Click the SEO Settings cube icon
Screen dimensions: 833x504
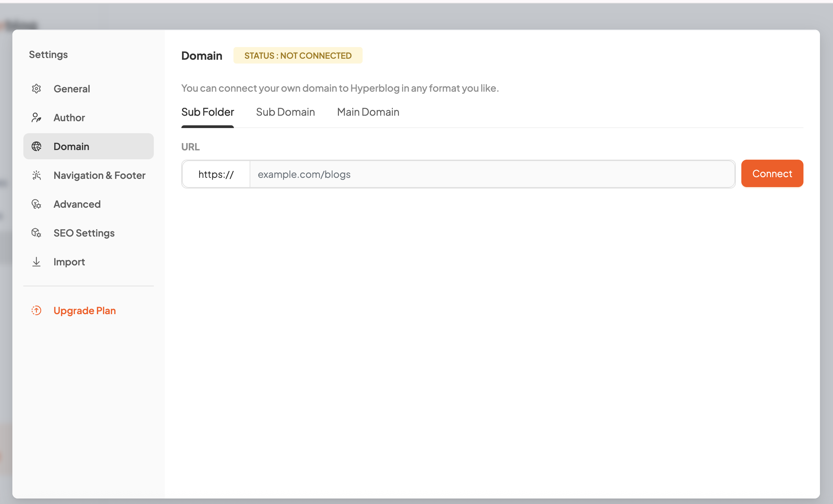(x=36, y=233)
